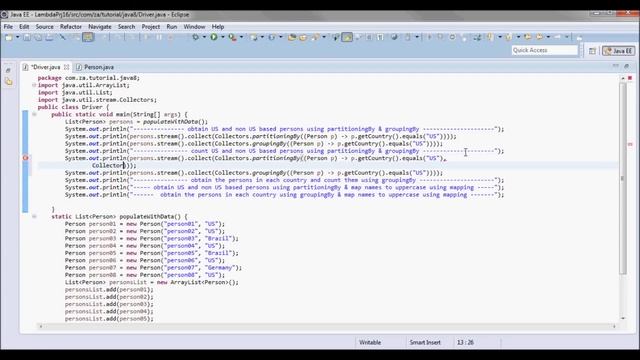
Task: Collapse the populateWithData method fold
Action: 34,216
